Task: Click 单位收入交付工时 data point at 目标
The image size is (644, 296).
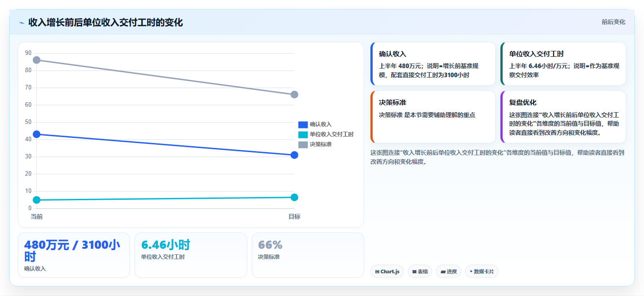Action: pos(294,197)
